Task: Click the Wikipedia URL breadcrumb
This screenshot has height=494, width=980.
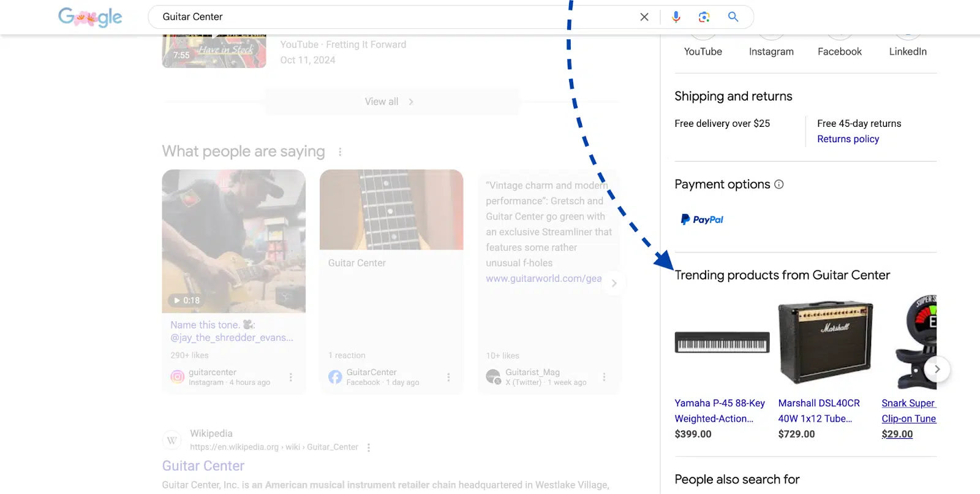Action: (274, 447)
